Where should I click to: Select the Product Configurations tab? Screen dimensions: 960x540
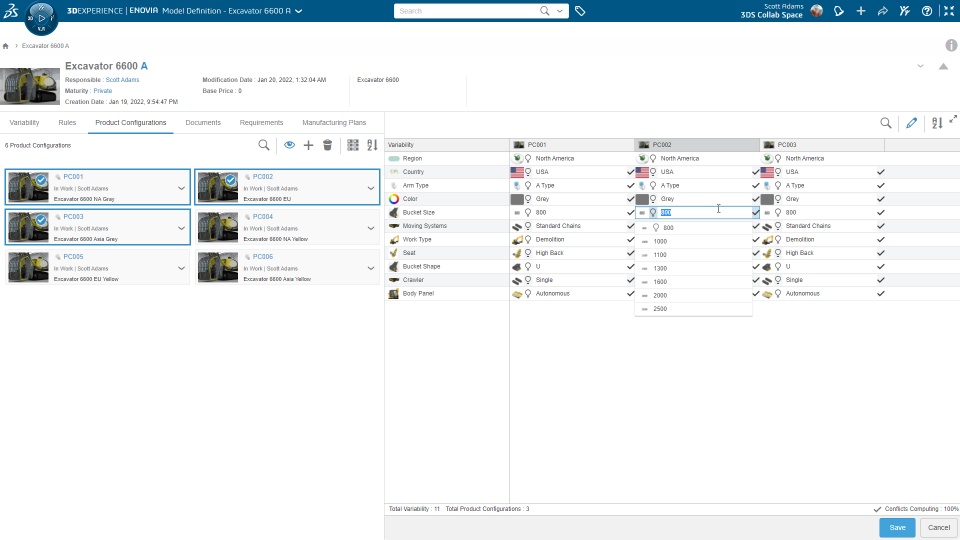pos(130,122)
